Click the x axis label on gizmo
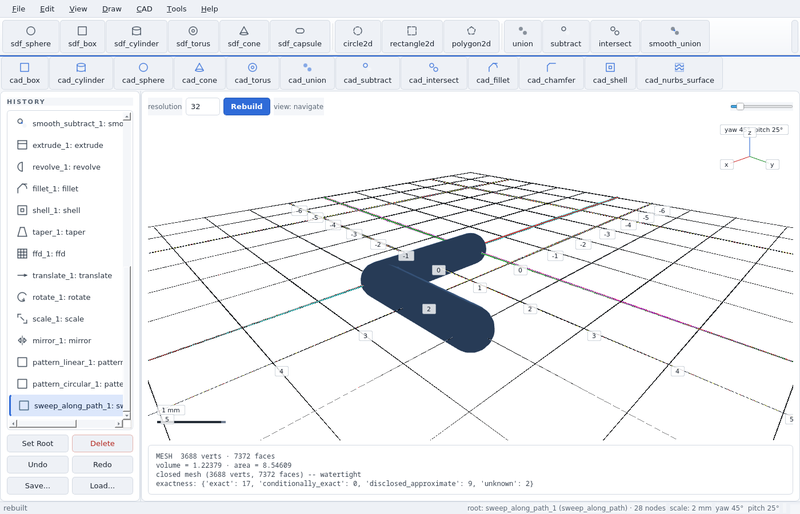The image size is (800, 514). (x=726, y=164)
